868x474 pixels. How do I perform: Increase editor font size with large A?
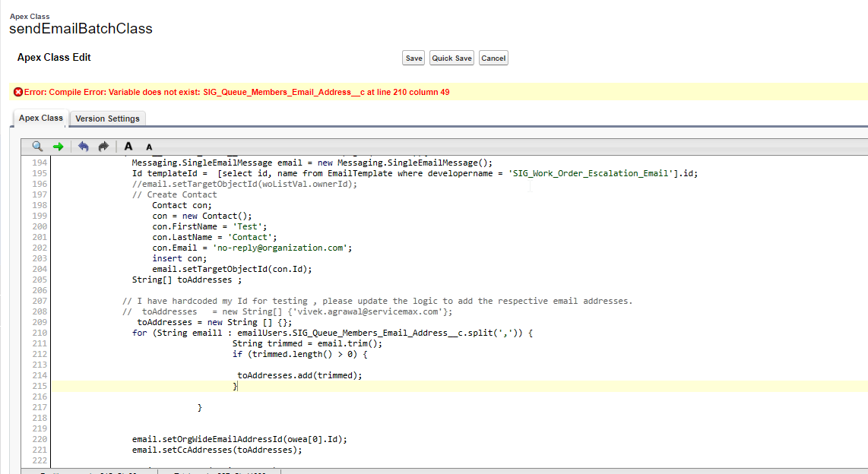[128, 146]
